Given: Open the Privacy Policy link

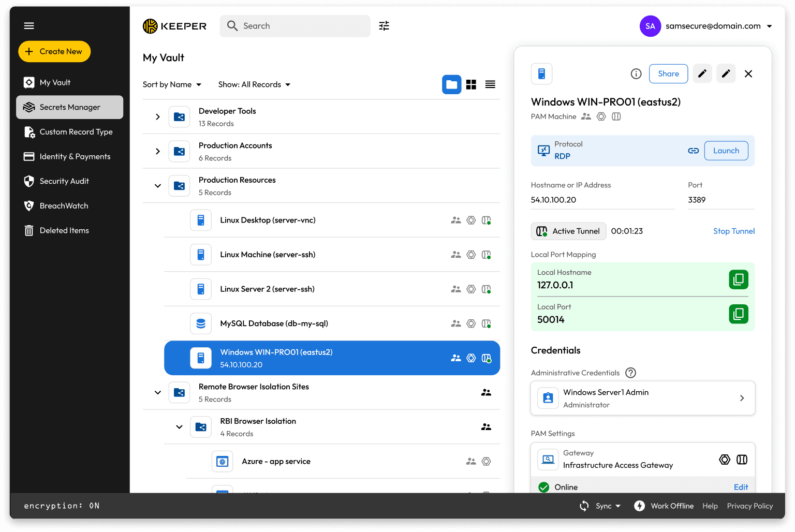Looking at the screenshot, I should click(750, 506).
